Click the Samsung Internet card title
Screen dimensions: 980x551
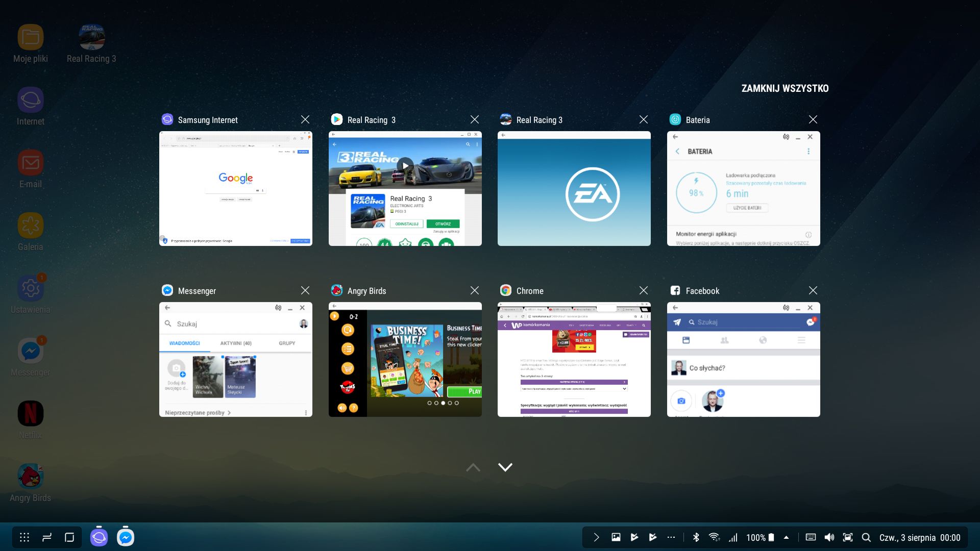click(x=208, y=120)
